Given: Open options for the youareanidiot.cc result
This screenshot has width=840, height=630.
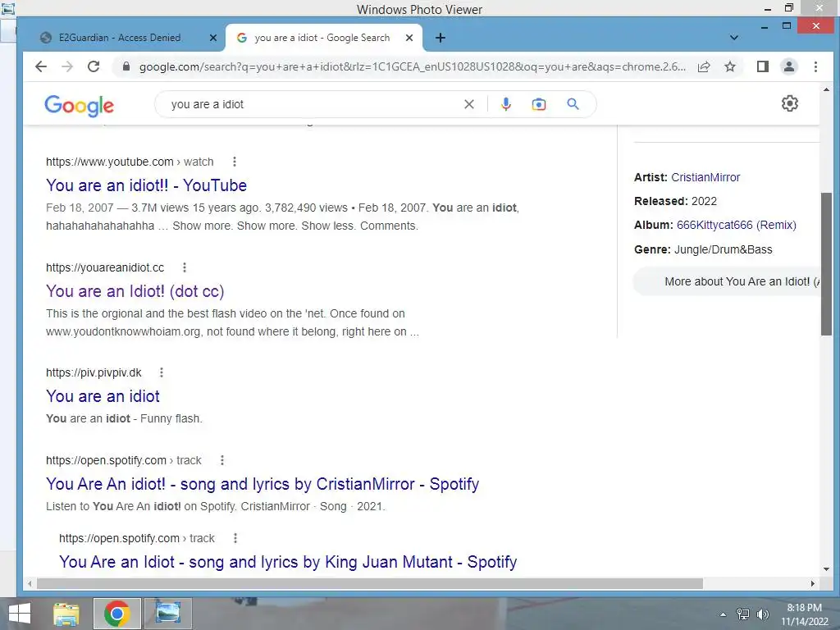Looking at the screenshot, I should (x=185, y=267).
